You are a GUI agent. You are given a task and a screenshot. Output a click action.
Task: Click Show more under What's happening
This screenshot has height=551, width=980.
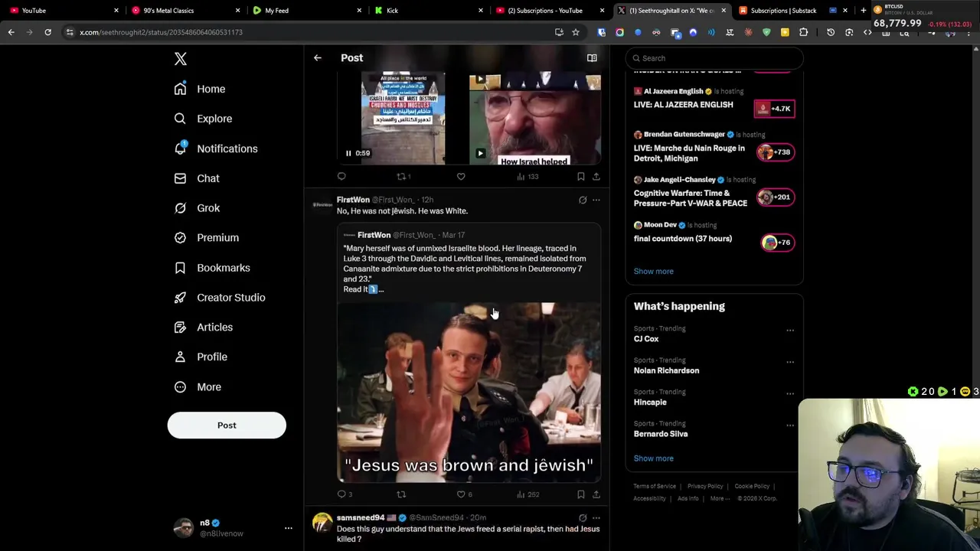(654, 458)
